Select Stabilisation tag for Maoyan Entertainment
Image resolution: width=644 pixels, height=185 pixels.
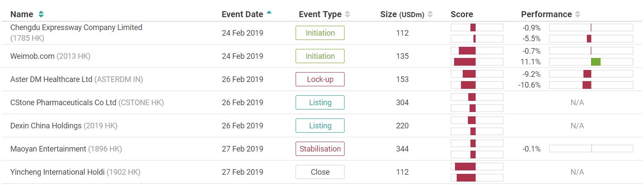tap(320, 149)
